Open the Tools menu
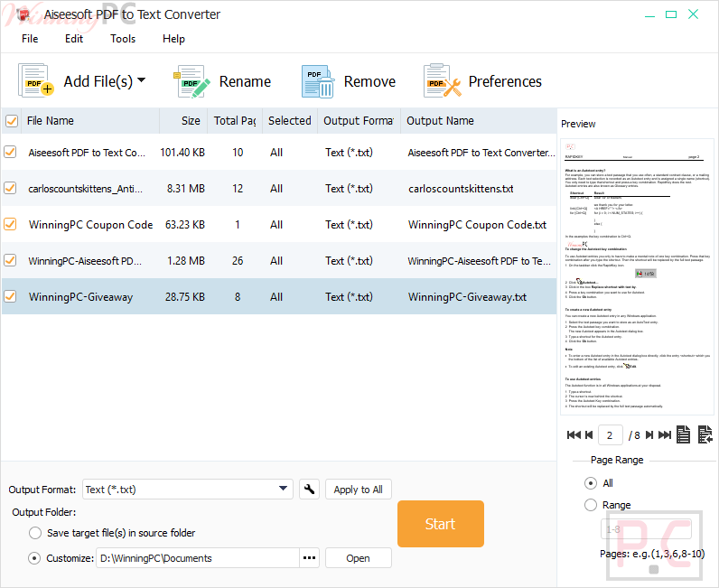The height and width of the screenshot is (588, 719). (123, 39)
